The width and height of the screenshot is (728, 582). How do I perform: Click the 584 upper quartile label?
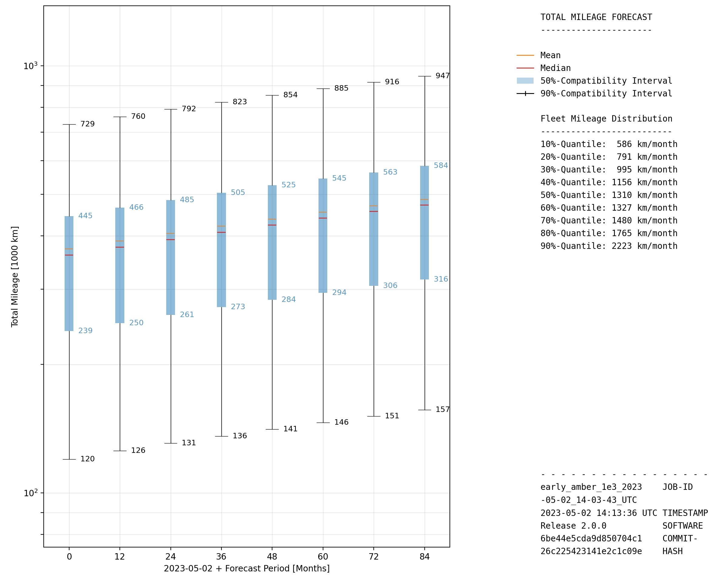pyautogui.click(x=440, y=165)
